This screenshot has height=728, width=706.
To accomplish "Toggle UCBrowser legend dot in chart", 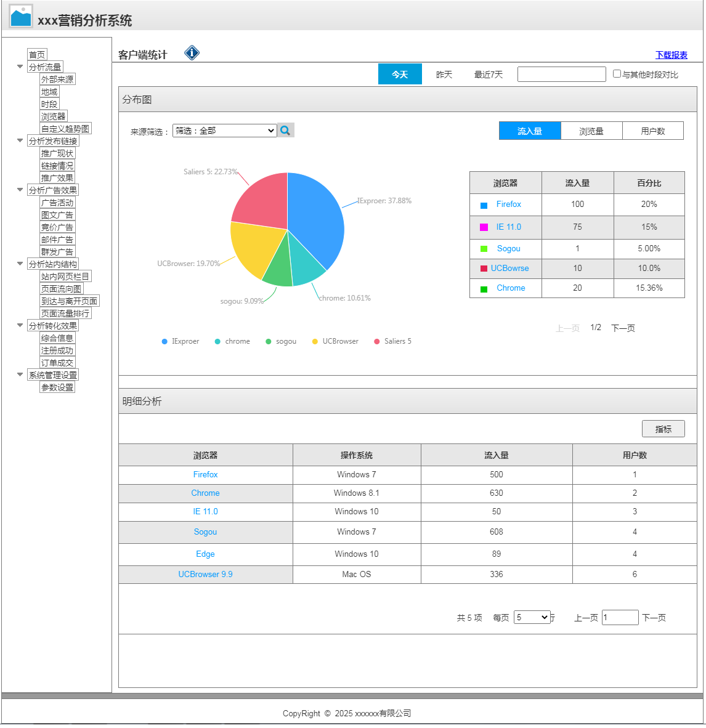I will pyautogui.click(x=315, y=342).
